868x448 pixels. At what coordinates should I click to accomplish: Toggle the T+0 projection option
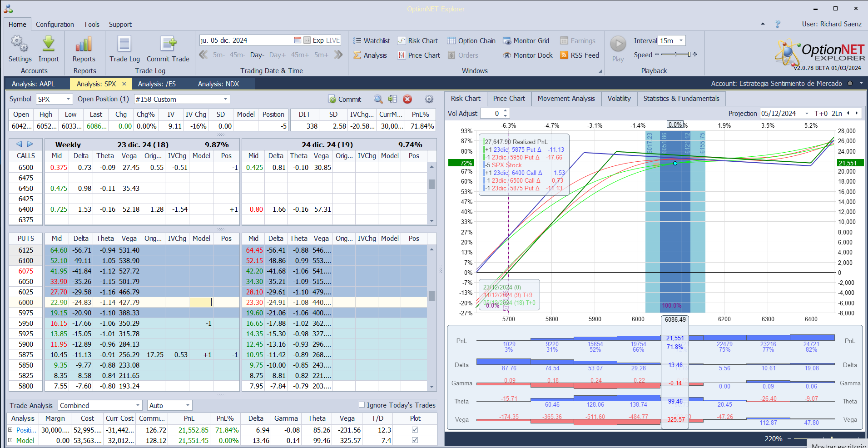[x=821, y=113]
